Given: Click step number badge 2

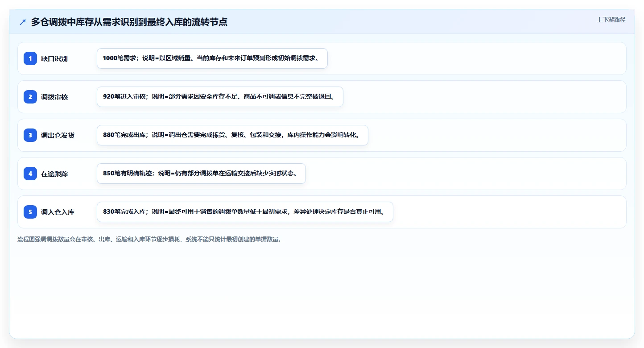Looking at the screenshot, I should click(30, 97).
